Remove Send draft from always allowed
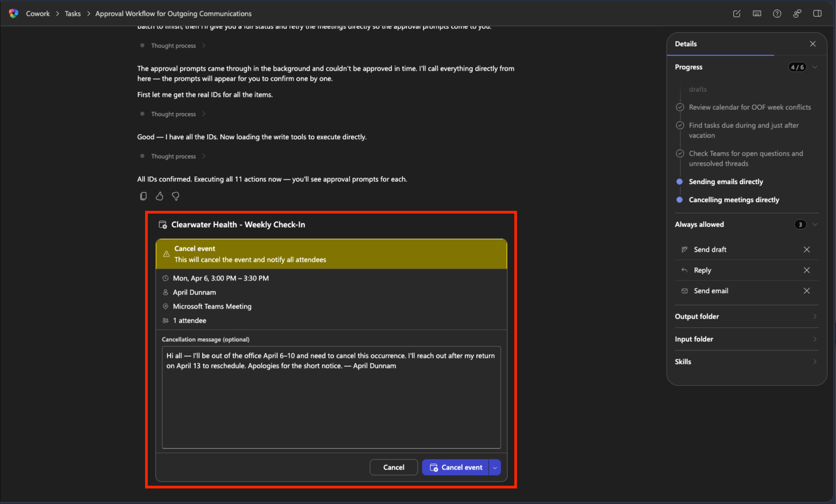 (x=807, y=250)
